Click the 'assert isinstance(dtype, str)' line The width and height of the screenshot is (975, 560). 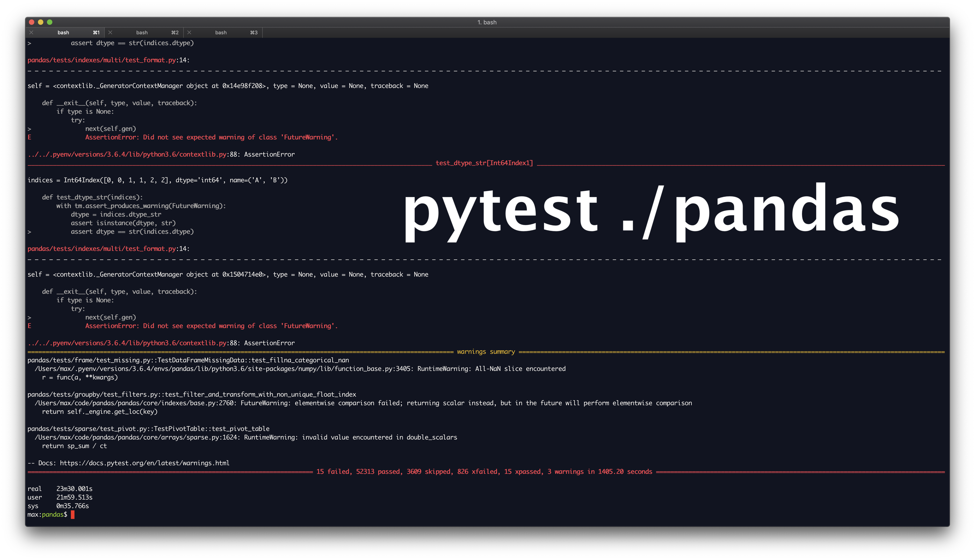click(123, 223)
